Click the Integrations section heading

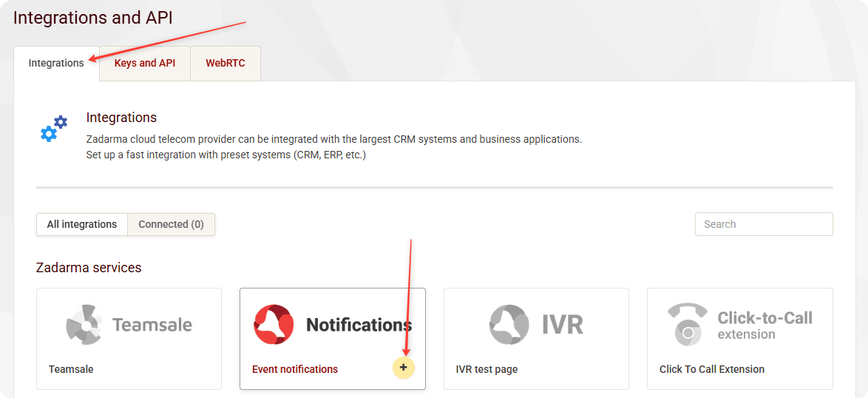(121, 118)
